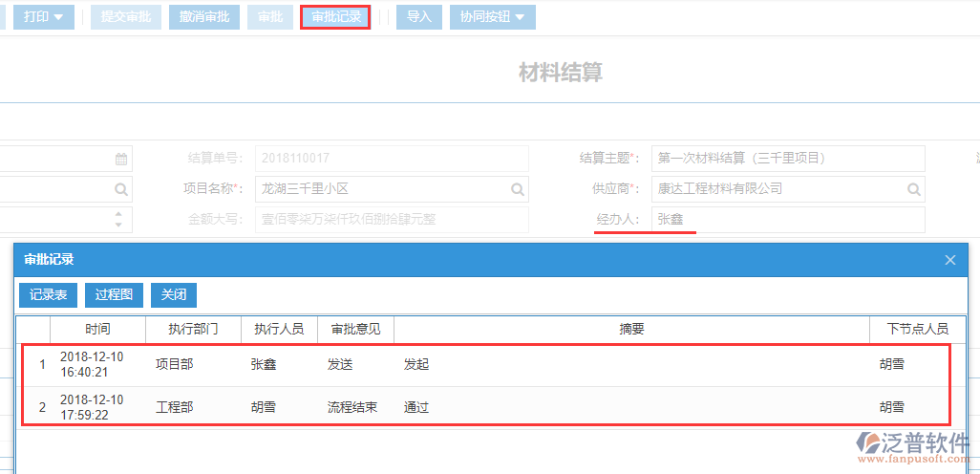Click the 导入 button
Image resolution: width=980 pixels, height=474 pixels.
419,17
